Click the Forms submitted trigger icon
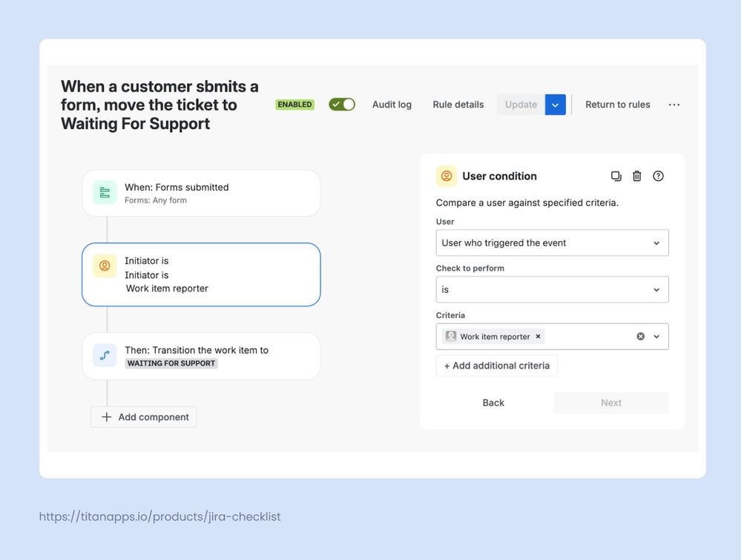Screen dimensions: 741x560 point(105,193)
